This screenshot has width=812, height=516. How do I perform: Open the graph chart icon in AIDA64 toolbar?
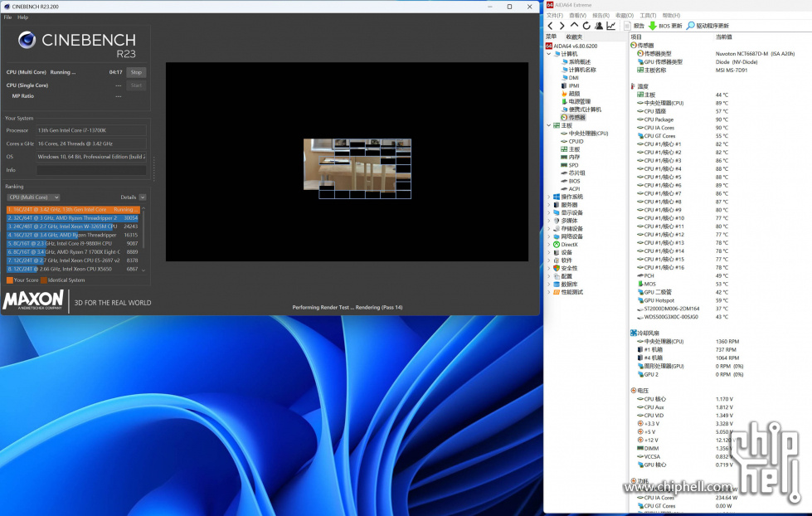(x=611, y=26)
